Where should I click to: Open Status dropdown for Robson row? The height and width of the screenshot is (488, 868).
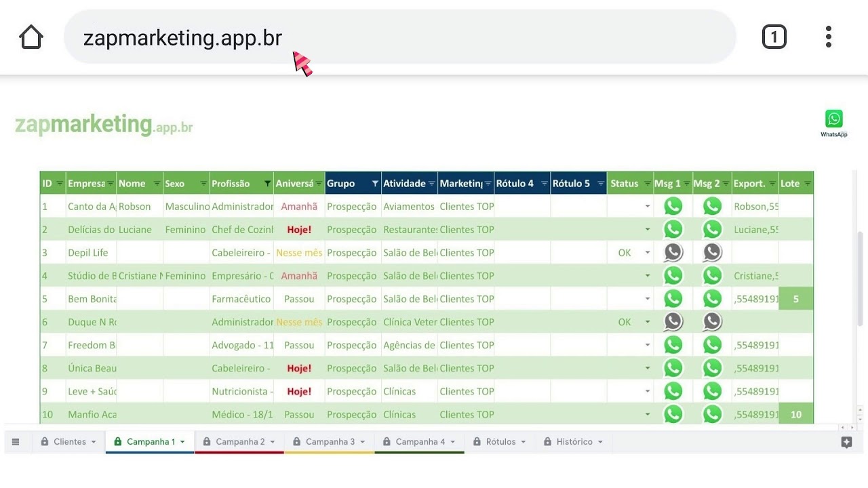[648, 207]
